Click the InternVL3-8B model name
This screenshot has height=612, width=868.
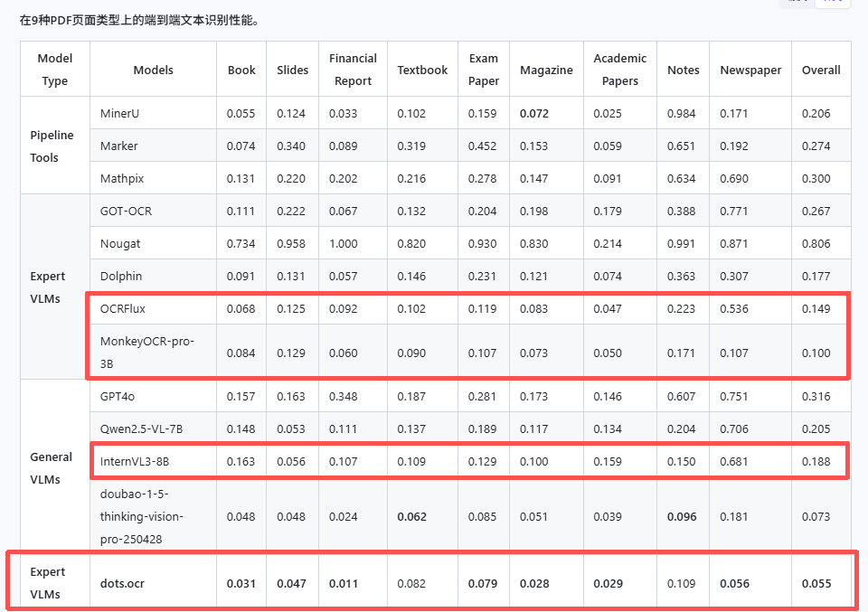point(135,462)
